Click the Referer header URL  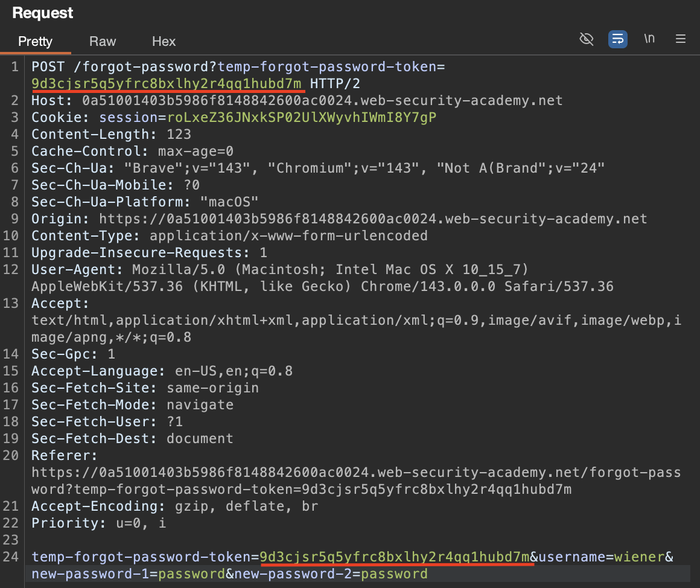[x=356, y=481]
